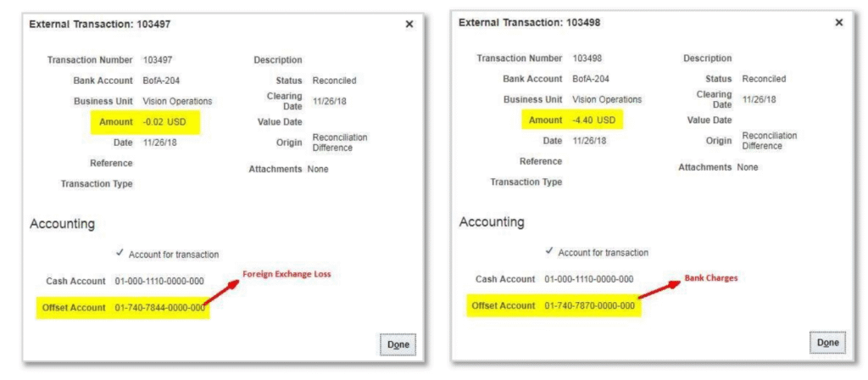Click Bank Charges annotation label
868x380 pixels.
(x=711, y=278)
